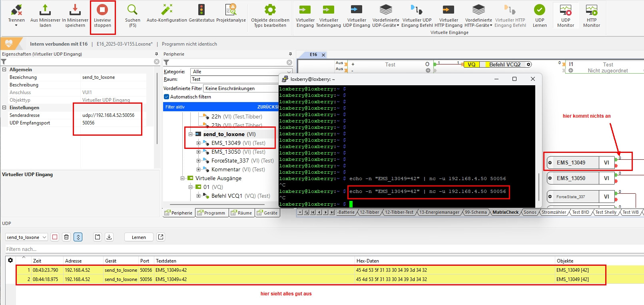Open the UDP Monitor tool
Viewport: 644px width, 305px height.
coord(565,16)
